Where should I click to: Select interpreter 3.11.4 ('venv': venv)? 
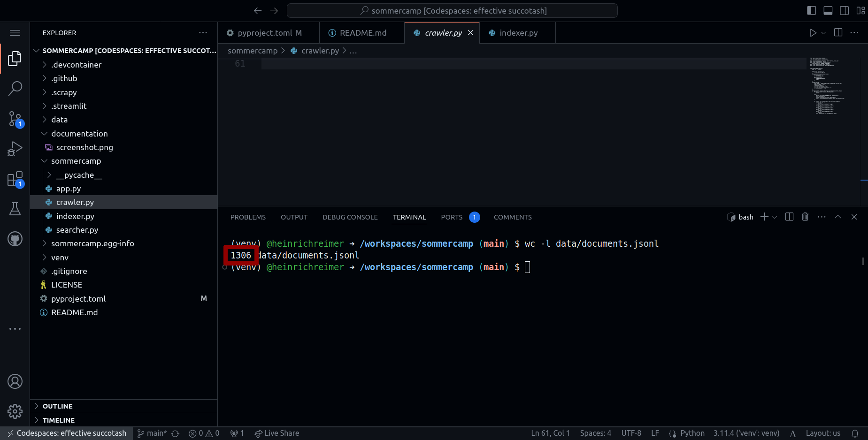(x=746, y=433)
